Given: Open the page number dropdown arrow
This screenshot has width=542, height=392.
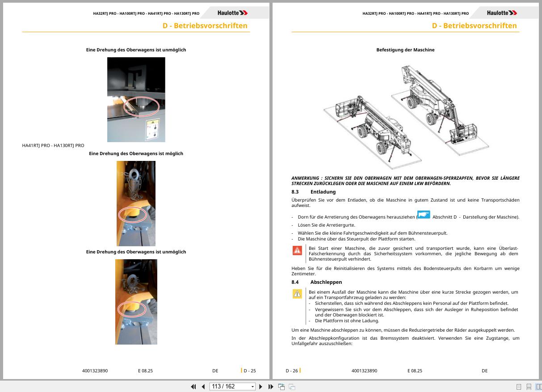Looking at the screenshot, I should click(x=253, y=387).
